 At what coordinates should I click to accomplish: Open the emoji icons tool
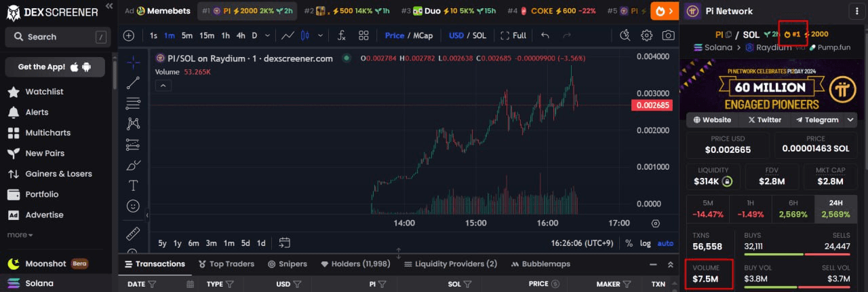coord(133,206)
